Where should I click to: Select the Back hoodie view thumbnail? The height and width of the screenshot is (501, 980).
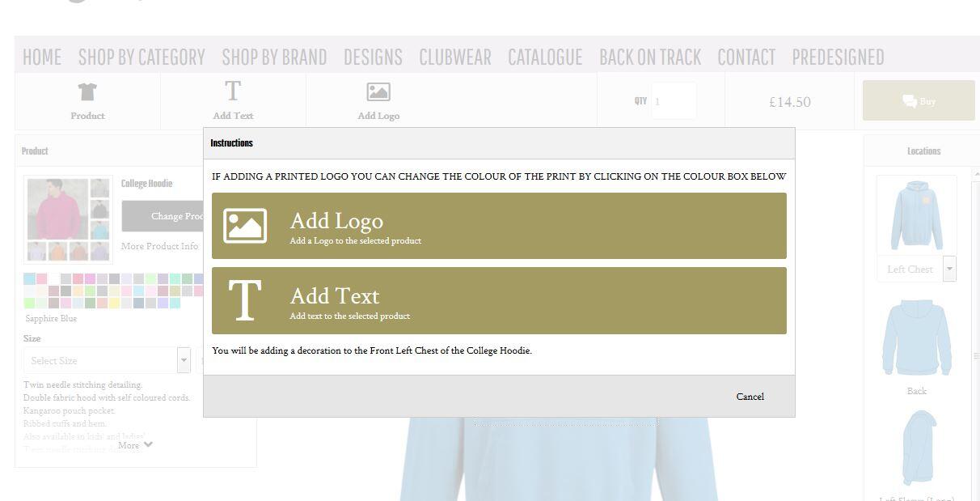pos(916,339)
